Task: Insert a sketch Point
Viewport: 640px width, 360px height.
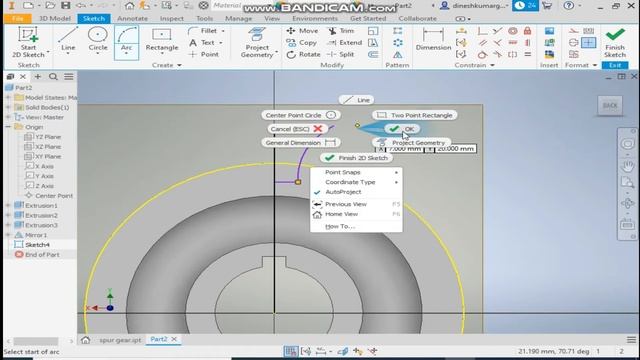Action: [204, 54]
